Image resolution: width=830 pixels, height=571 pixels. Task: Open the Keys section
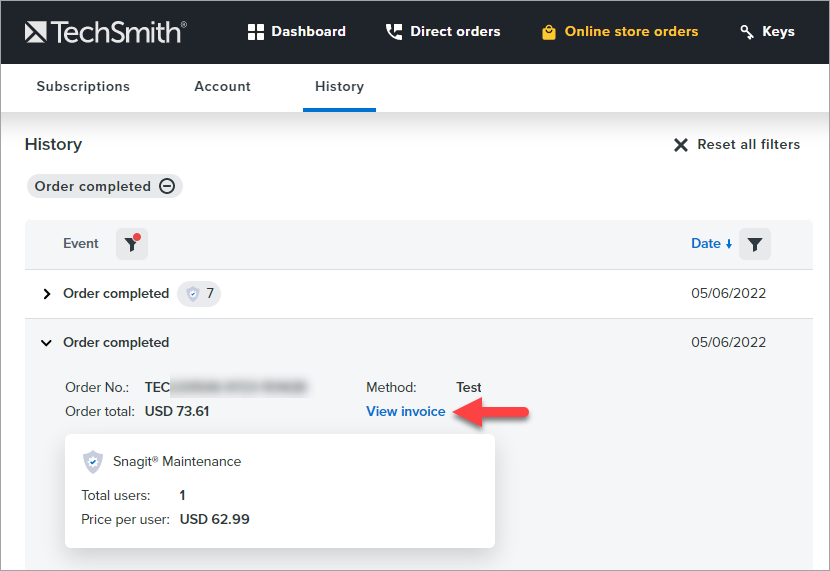click(767, 32)
